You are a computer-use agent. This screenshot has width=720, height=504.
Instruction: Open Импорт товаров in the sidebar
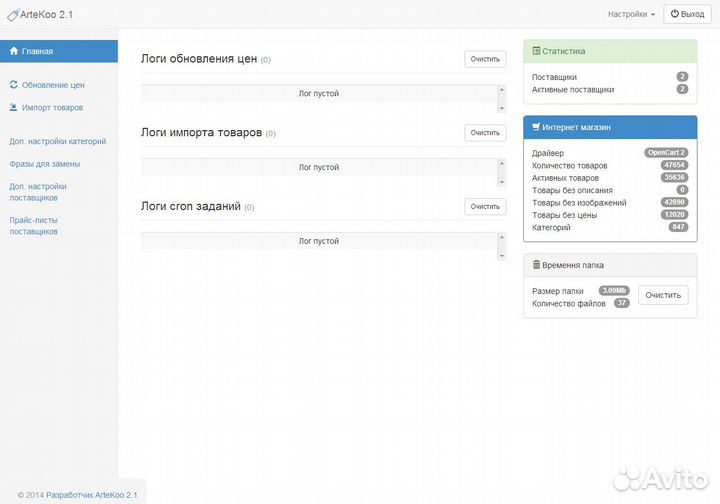(x=52, y=107)
